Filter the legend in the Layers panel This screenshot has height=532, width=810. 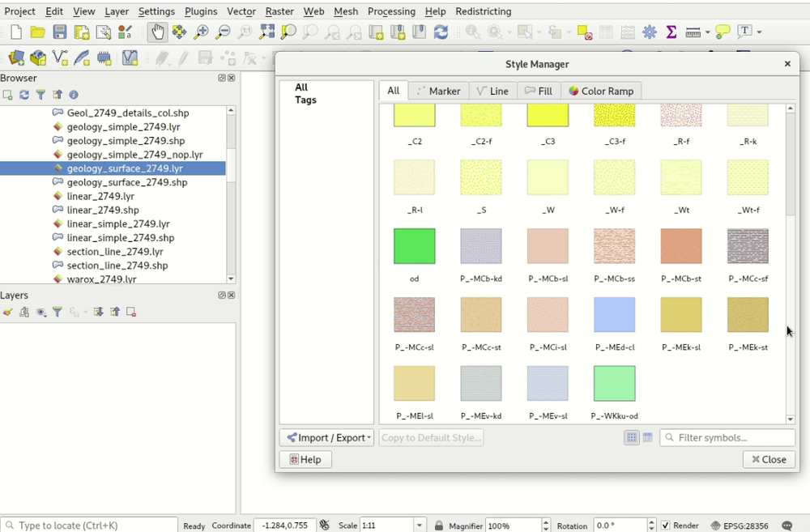57,312
